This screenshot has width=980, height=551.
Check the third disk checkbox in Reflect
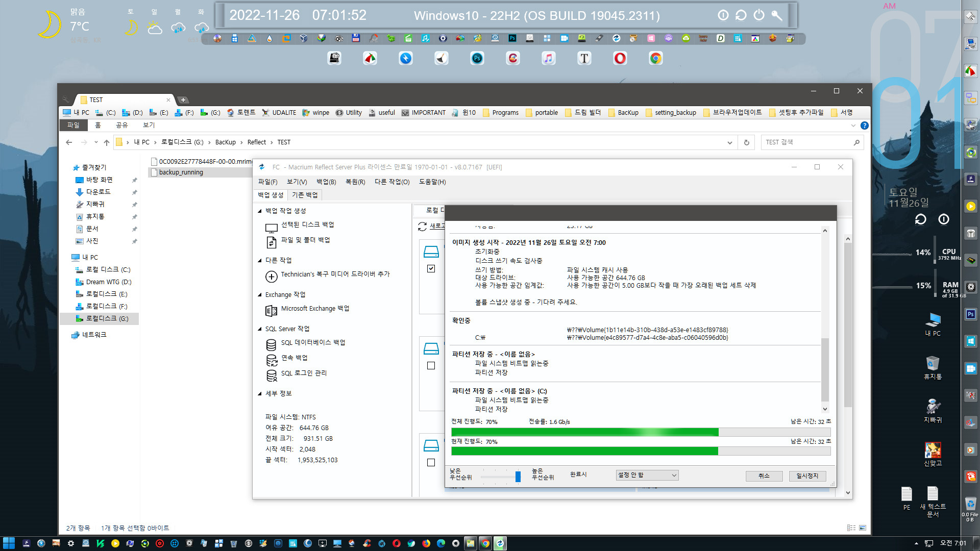(431, 463)
